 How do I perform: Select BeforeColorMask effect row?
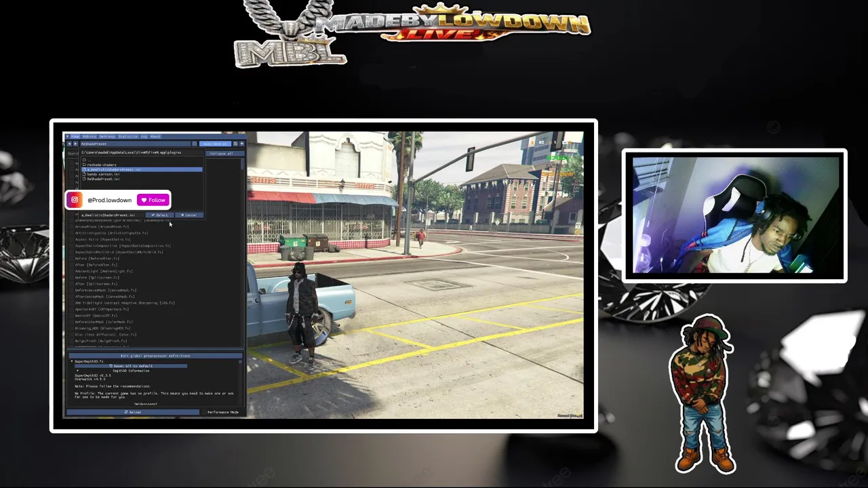pos(104,322)
